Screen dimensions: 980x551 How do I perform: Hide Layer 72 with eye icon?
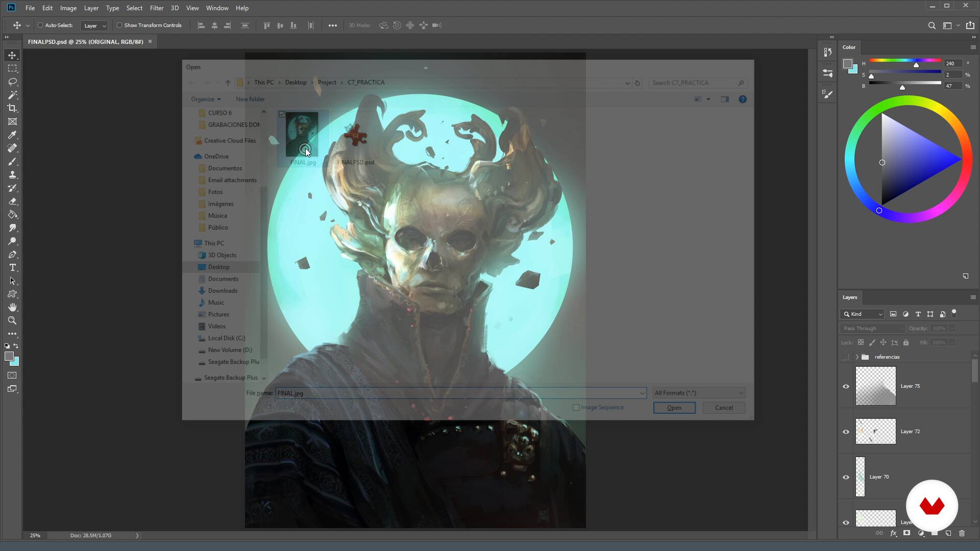(846, 432)
